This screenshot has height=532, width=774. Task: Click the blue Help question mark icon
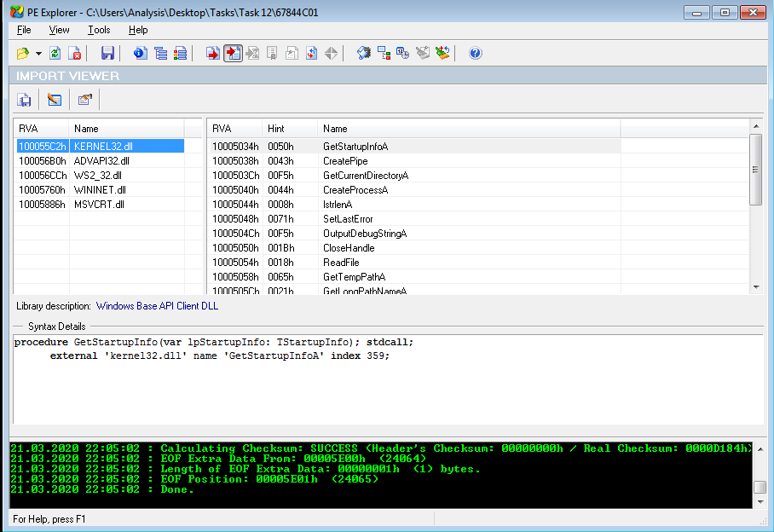476,54
